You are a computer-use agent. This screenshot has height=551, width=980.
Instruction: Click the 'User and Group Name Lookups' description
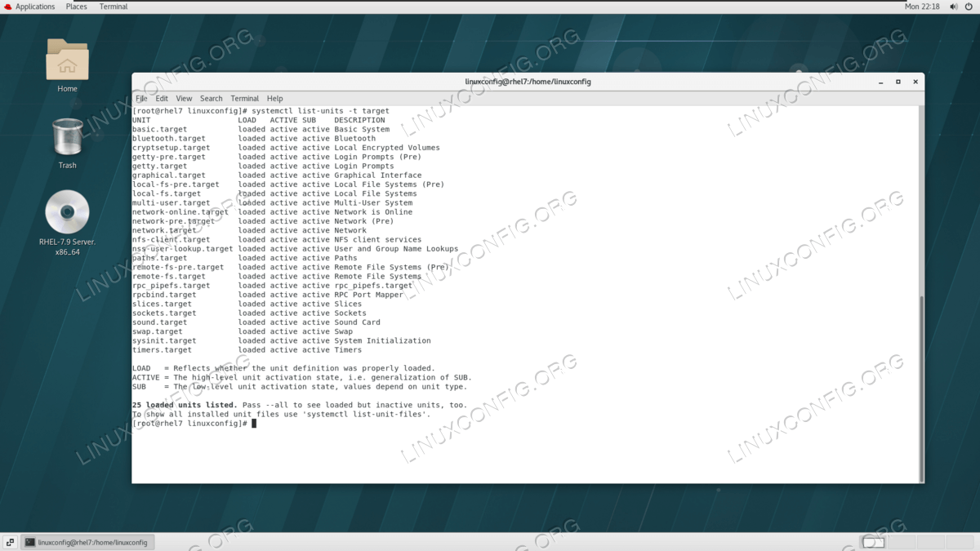pyautogui.click(x=396, y=249)
